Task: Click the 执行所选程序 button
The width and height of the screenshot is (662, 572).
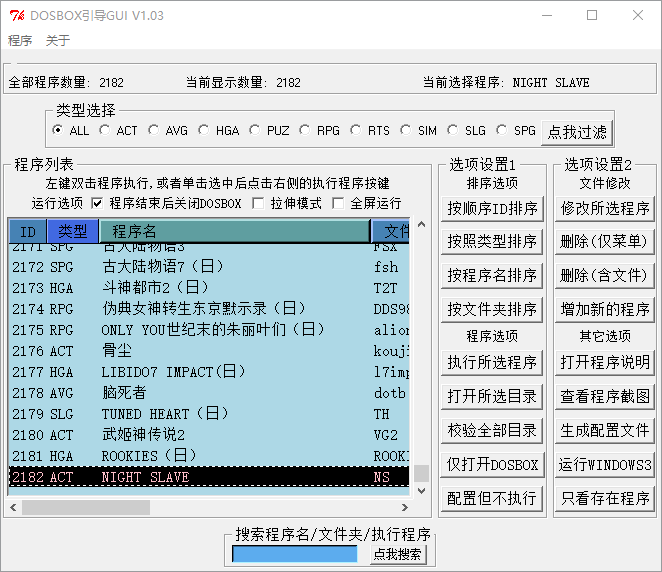Action: point(492,363)
